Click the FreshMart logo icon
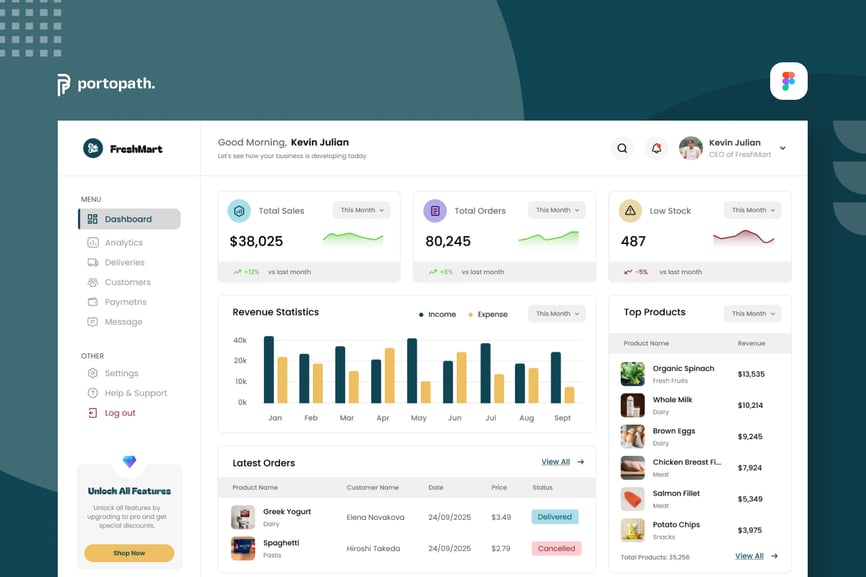The image size is (866, 577). (93, 148)
